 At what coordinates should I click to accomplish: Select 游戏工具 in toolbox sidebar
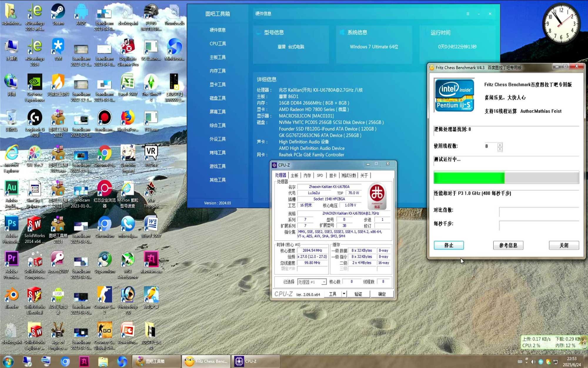point(218,166)
